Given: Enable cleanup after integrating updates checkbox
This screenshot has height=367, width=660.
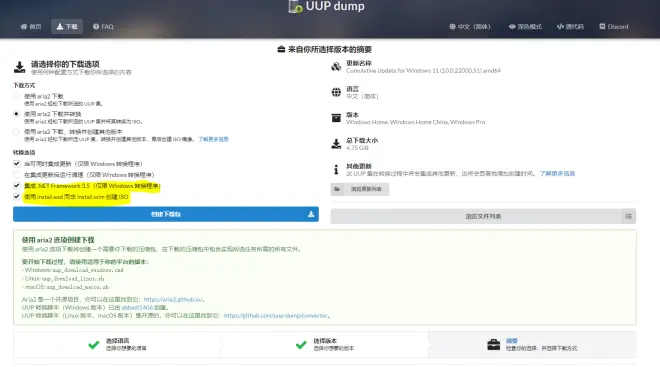Looking at the screenshot, I should pyautogui.click(x=16, y=175).
